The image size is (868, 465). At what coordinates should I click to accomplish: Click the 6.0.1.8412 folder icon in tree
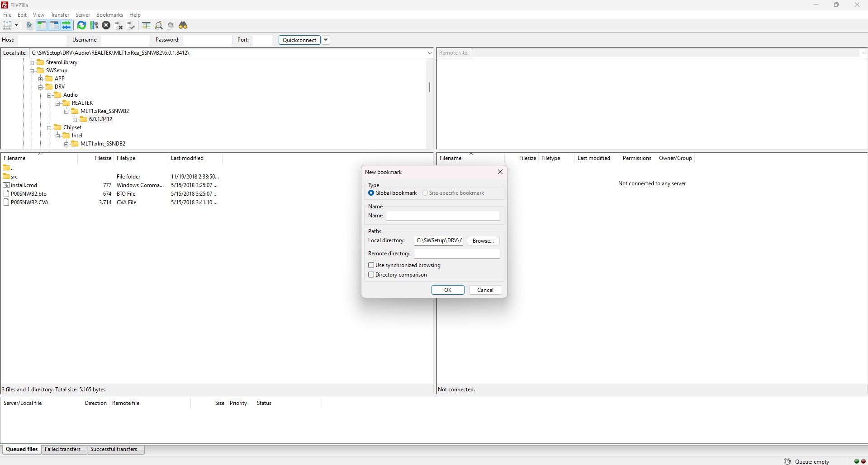pyautogui.click(x=83, y=119)
